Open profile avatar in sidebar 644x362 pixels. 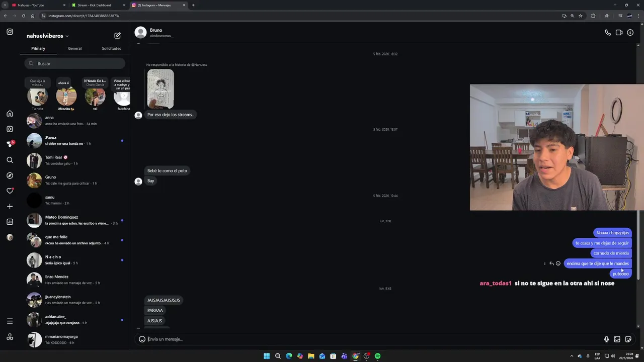pos(10,237)
